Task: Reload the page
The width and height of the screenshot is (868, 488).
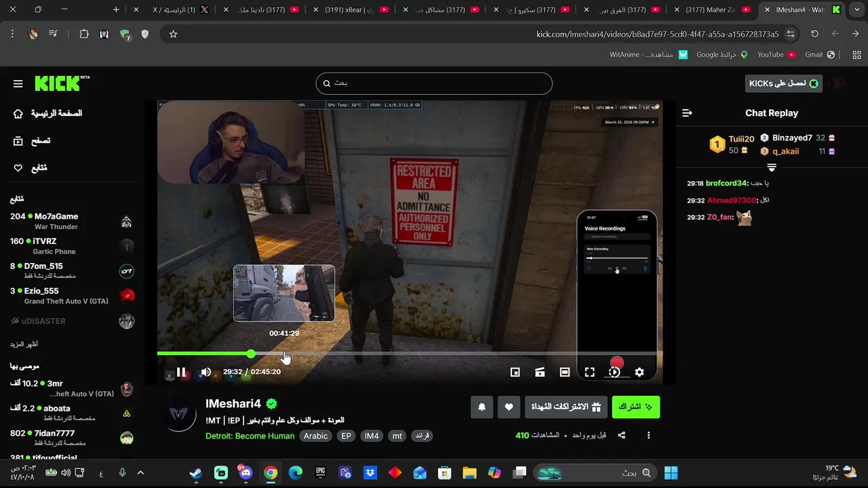Action: tap(814, 34)
